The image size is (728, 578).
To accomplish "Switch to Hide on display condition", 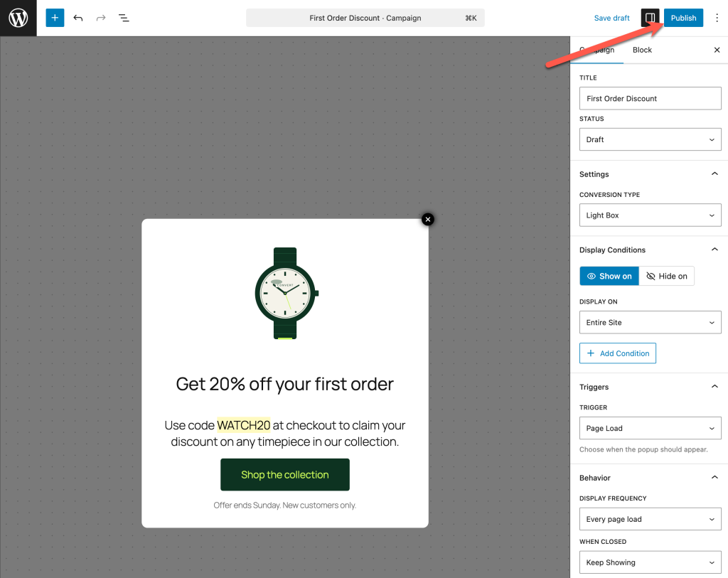I will tap(666, 276).
